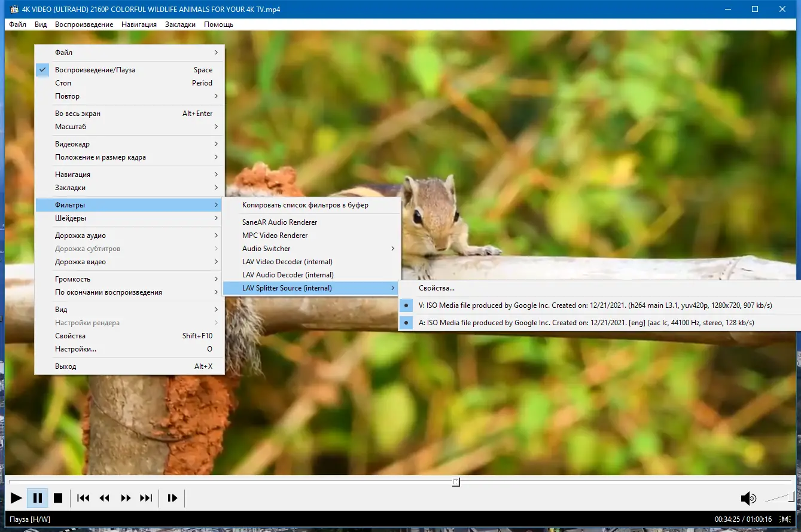The image size is (801, 532).
Task: Select the A: audio stream radio entry
Action: click(x=600, y=323)
